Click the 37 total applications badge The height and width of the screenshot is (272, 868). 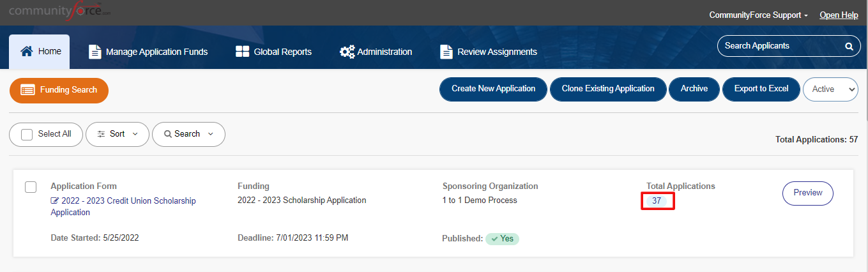[x=657, y=201]
